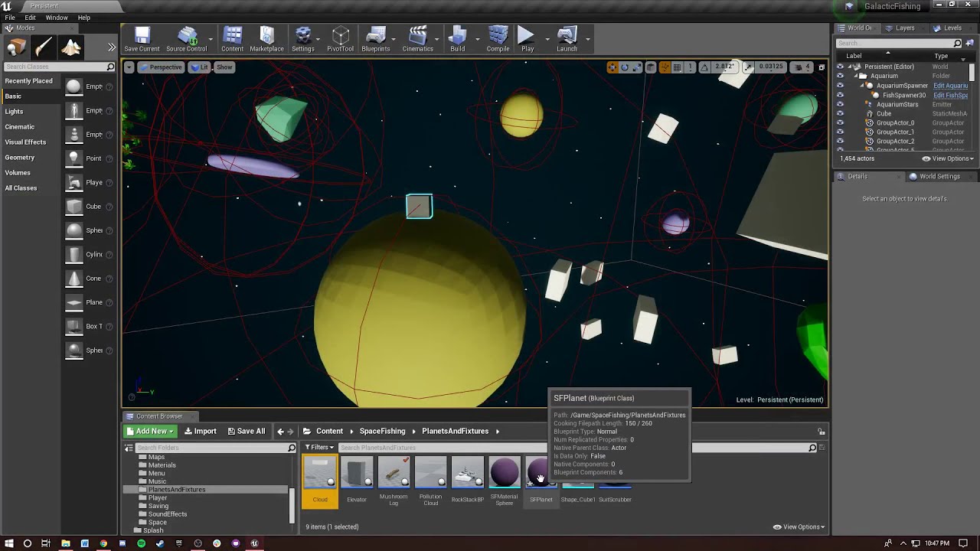This screenshot has height=551, width=980.
Task: Open World Outliner View Options
Action: click(948, 158)
